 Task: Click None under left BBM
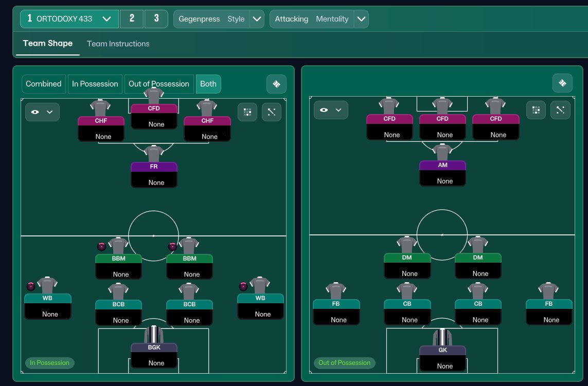tap(121, 274)
